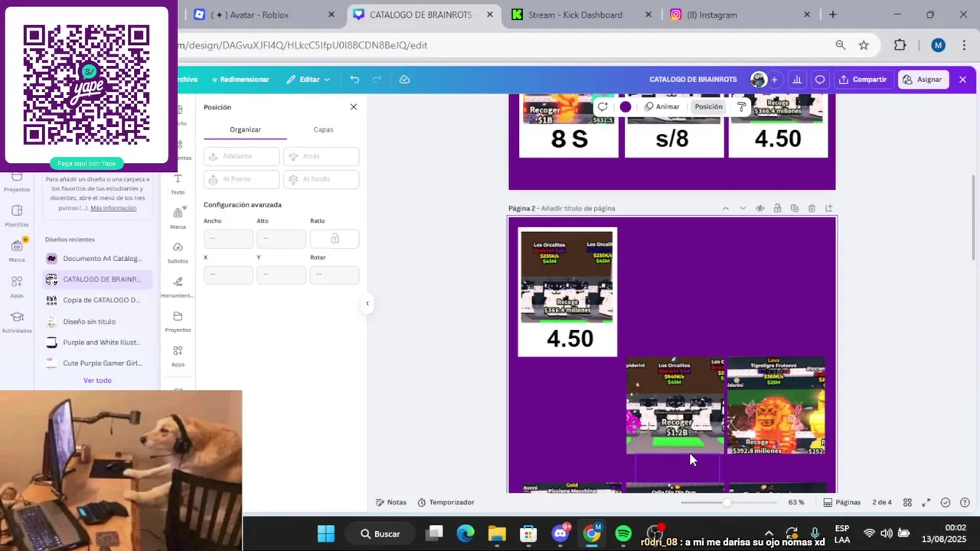
Task: Click the Windows Start button
Action: [326, 533]
